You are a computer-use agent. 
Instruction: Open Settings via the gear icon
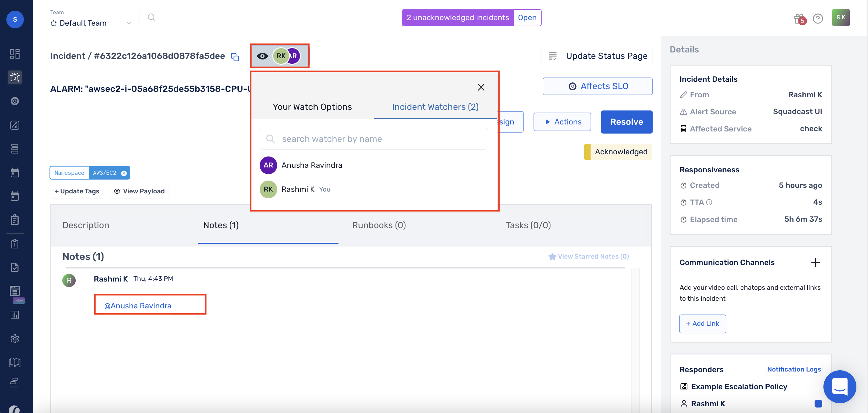15,339
